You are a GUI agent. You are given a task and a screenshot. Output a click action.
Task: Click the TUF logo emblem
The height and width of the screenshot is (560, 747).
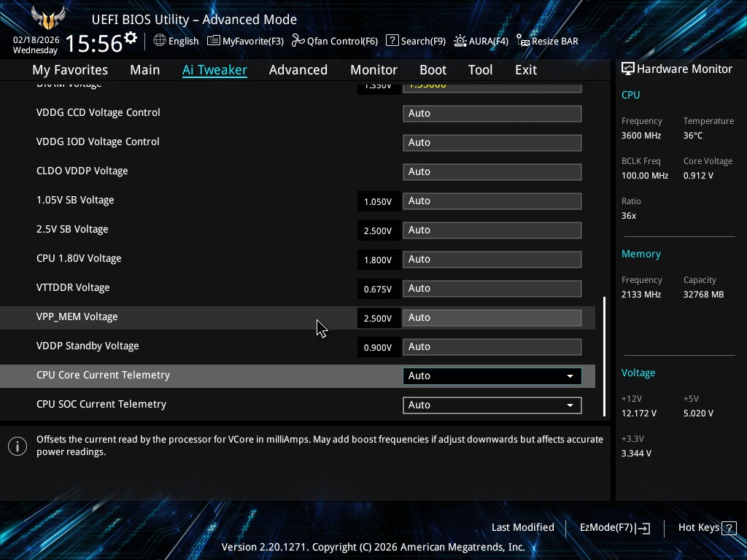47,17
